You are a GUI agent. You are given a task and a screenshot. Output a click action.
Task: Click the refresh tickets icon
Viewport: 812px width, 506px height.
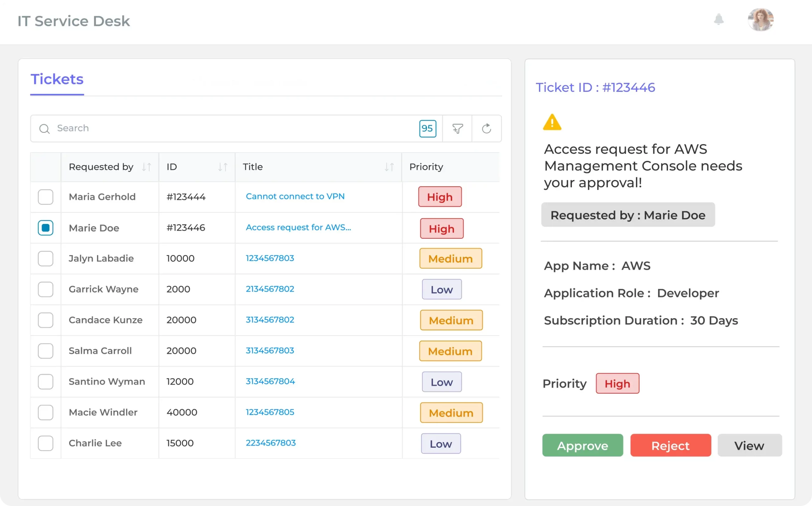pyautogui.click(x=486, y=129)
